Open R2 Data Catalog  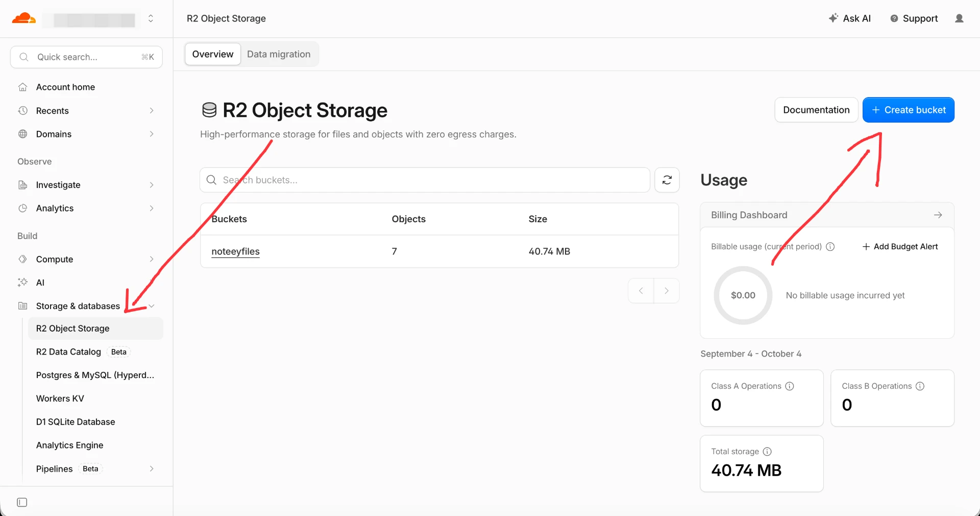[68, 352]
